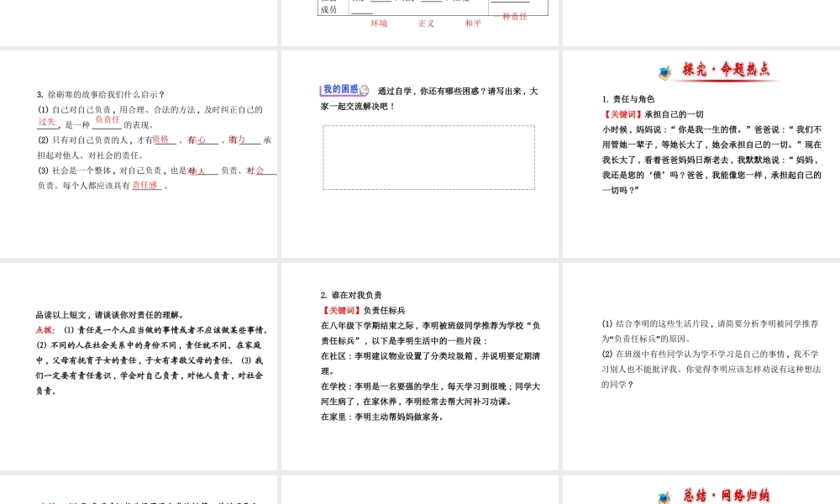Viewport: 840px width, 504px height.
Task: Click the graduation cap icon beside 探究·命题热点
Action: 664,73
